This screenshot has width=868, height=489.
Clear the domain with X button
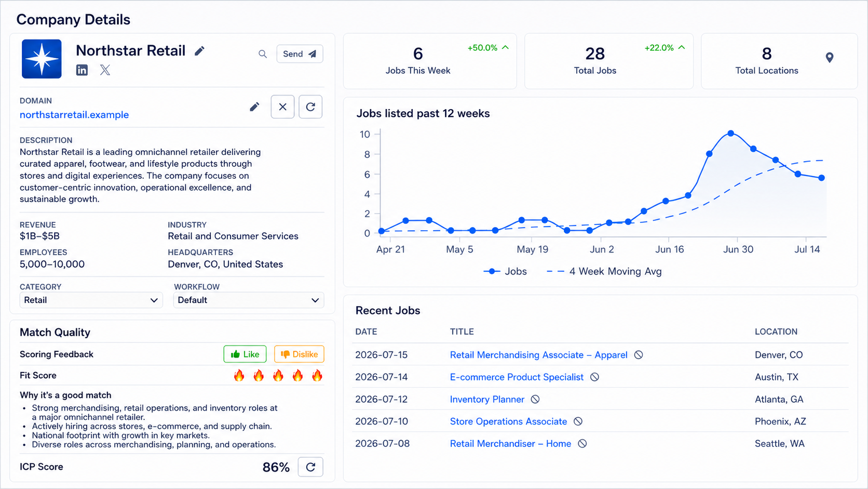click(x=282, y=107)
